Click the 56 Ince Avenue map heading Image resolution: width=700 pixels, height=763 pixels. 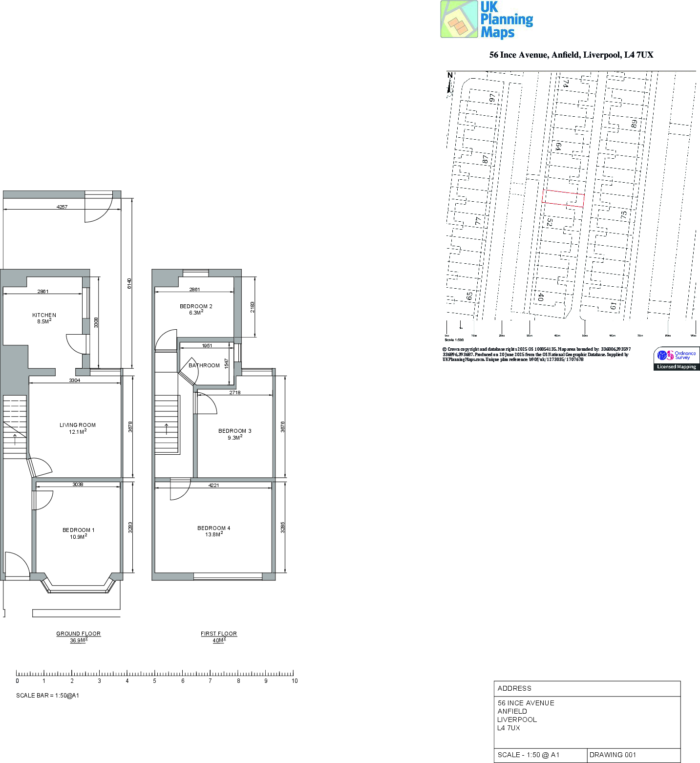pyautogui.click(x=571, y=55)
